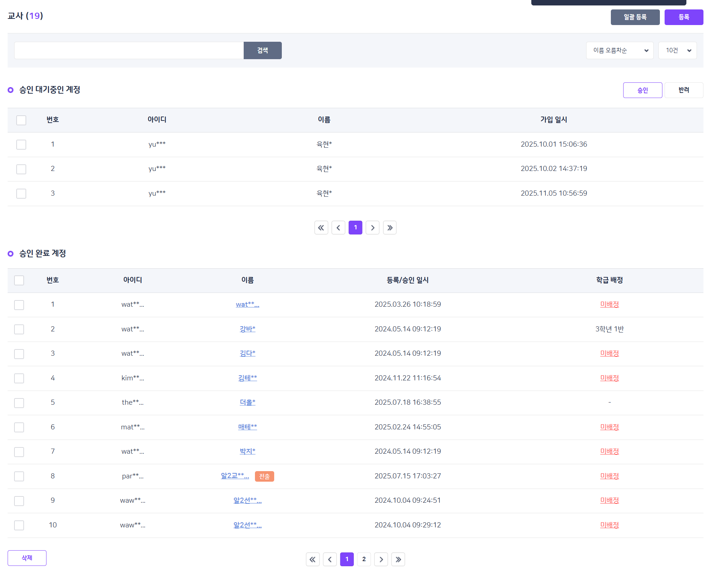706x588 pixels.
Task: Go to previous page of approved accounts
Action: pos(330,559)
